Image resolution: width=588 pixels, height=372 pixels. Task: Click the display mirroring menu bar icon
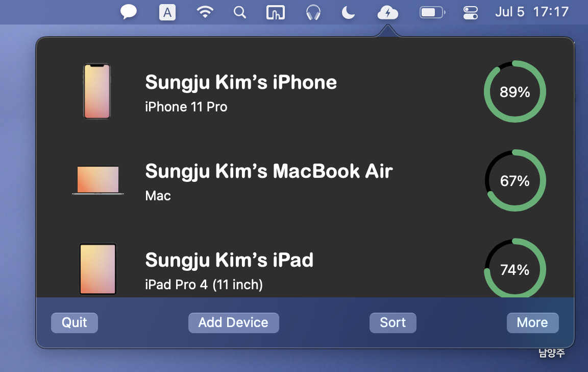pos(276,12)
